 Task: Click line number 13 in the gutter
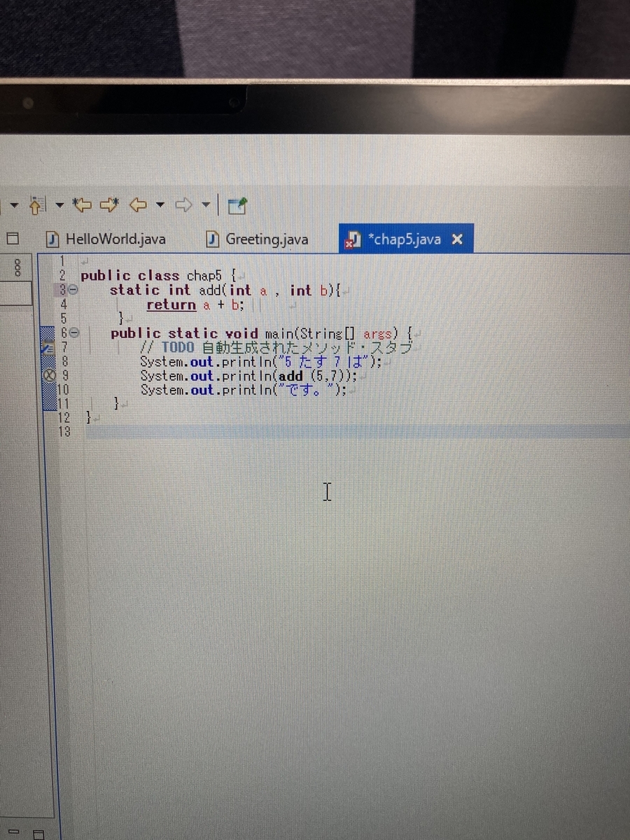[x=64, y=432]
